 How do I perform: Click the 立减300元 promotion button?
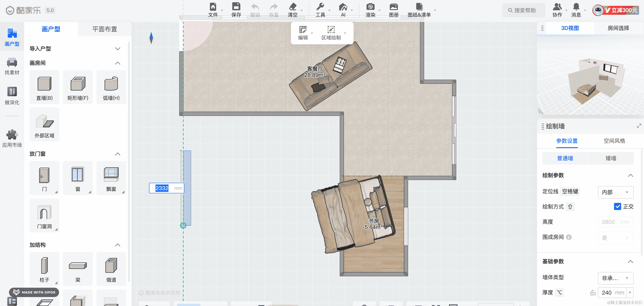point(616,10)
